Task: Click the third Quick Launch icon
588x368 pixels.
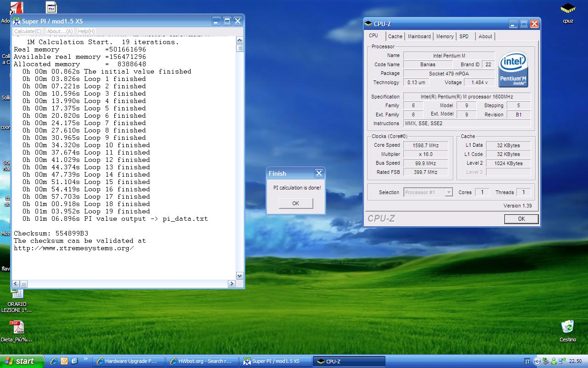Action: tap(74, 361)
